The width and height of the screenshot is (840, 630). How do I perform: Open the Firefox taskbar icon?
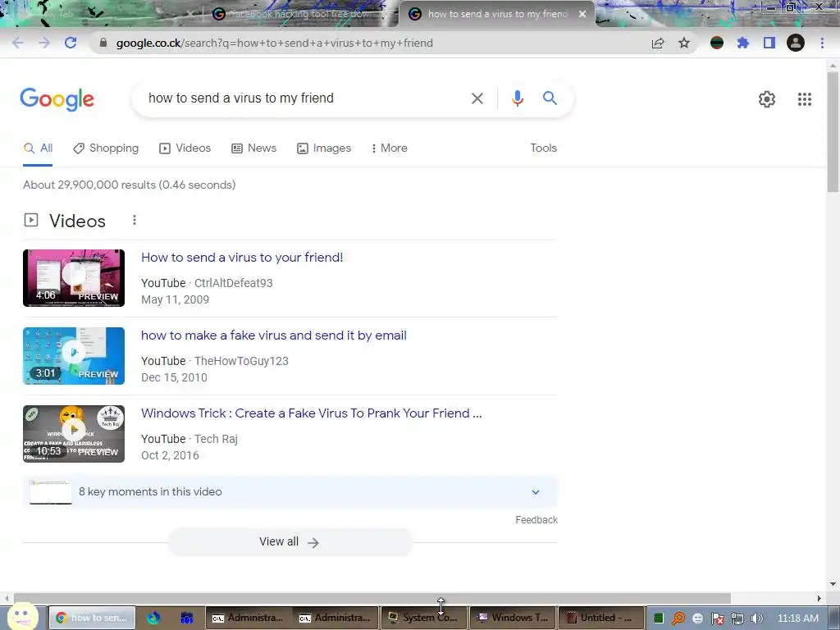point(153,618)
